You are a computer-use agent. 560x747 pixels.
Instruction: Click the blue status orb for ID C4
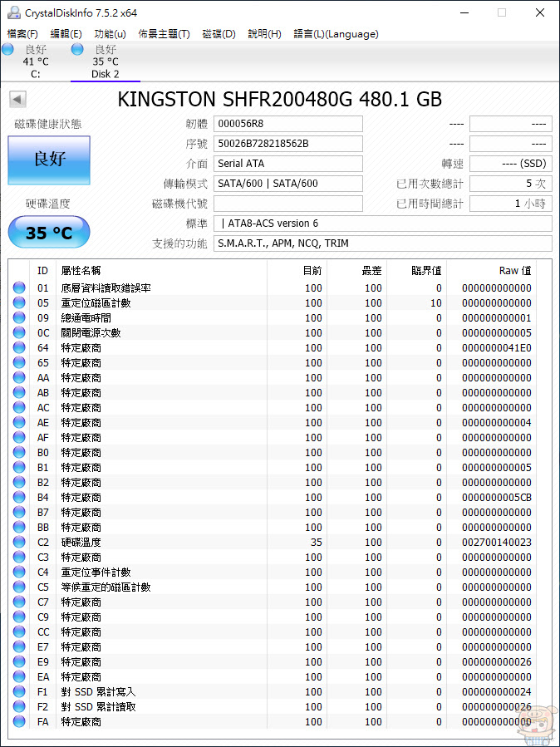click(x=19, y=573)
